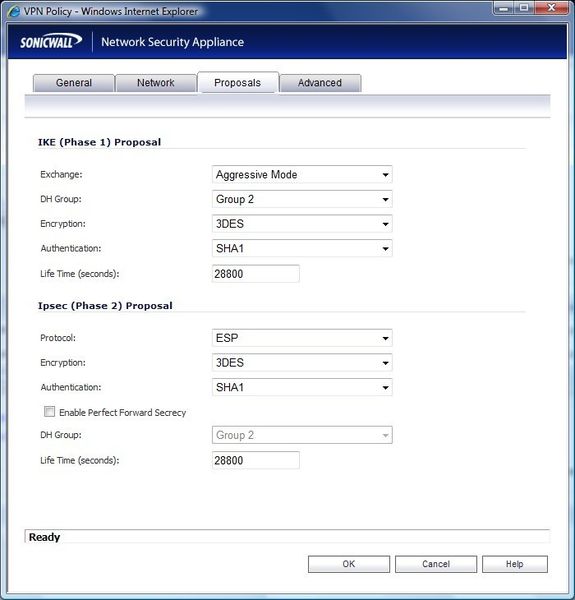Click the Network Security Appliance title
Screen dimensions: 575x600
(173, 42)
